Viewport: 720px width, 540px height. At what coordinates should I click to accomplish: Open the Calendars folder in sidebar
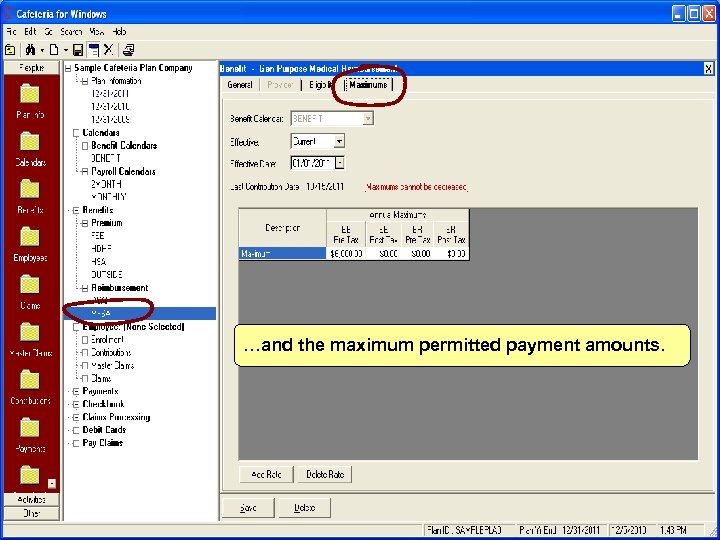click(30, 149)
